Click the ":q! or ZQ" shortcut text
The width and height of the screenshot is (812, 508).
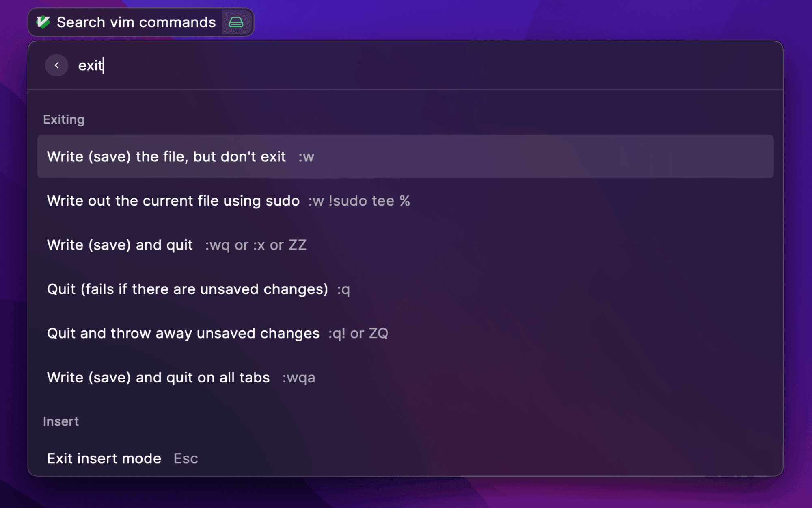click(x=358, y=333)
